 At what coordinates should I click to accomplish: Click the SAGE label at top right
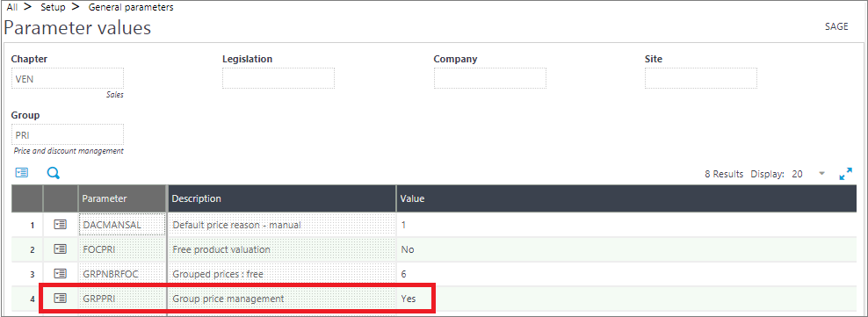point(836,26)
